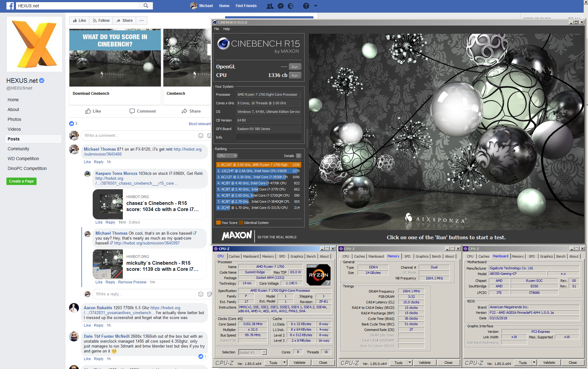Click Validate in first CPU-Z window
The height and width of the screenshot is (369, 588).
pyautogui.click(x=299, y=363)
